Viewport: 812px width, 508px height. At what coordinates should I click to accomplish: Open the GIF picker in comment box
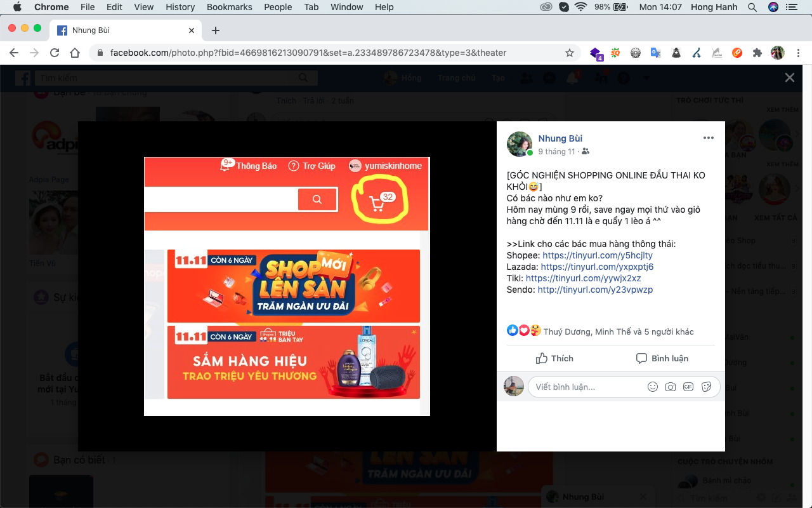coord(688,387)
